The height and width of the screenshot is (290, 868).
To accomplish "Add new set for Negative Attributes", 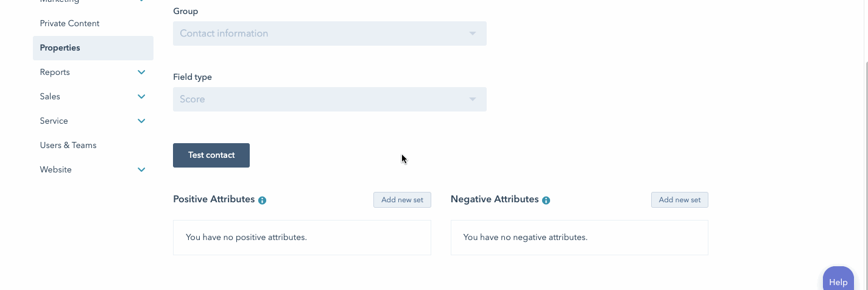I will [x=679, y=200].
